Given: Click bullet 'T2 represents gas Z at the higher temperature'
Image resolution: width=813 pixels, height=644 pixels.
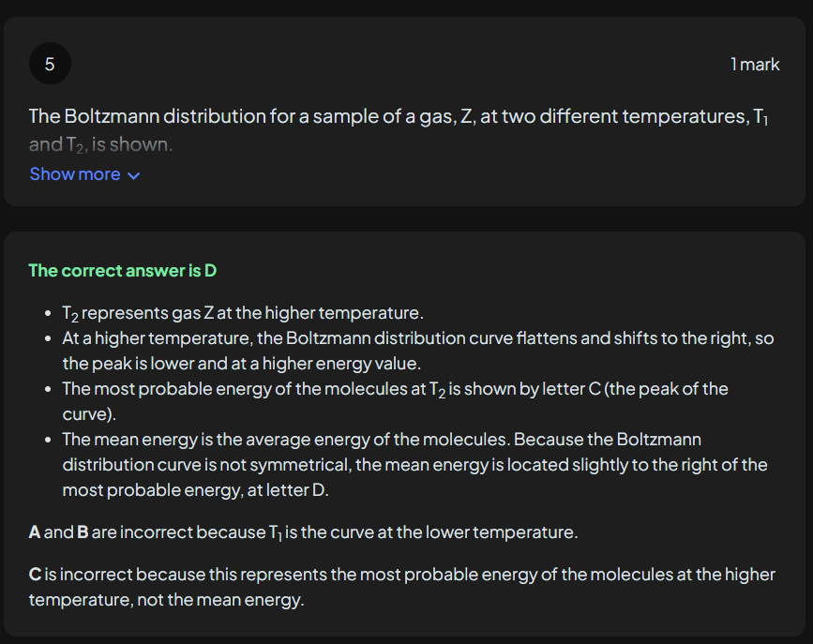Looking at the screenshot, I should 243,313.
